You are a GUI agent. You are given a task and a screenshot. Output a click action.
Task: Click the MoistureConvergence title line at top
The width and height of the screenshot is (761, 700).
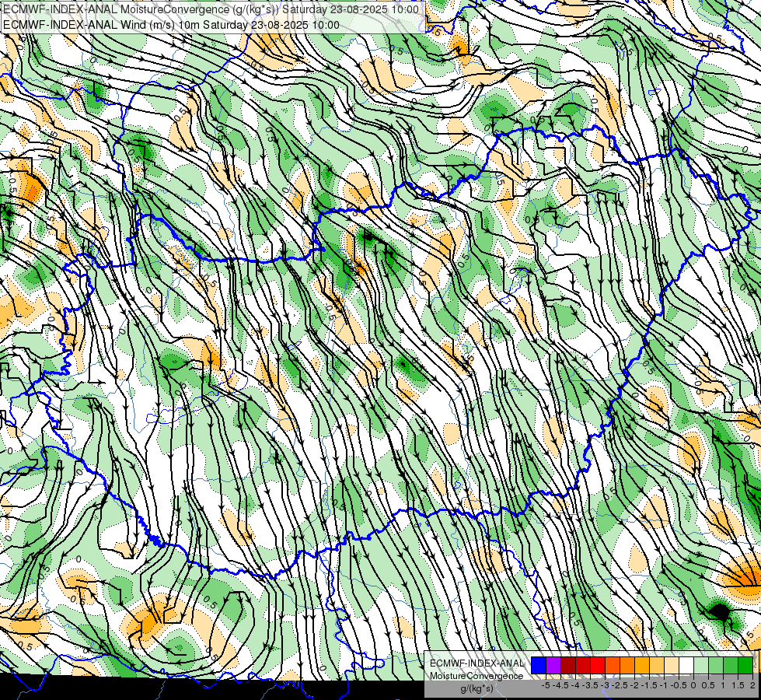211,9
